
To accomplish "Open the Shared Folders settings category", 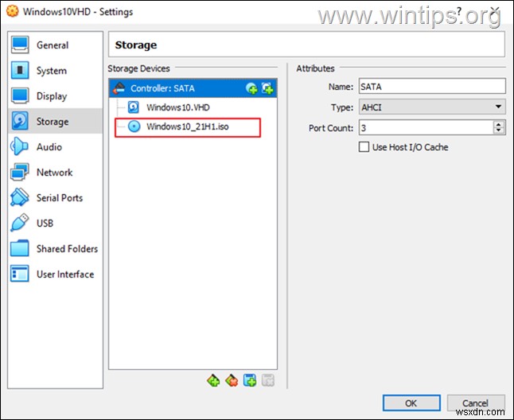I will [55, 249].
